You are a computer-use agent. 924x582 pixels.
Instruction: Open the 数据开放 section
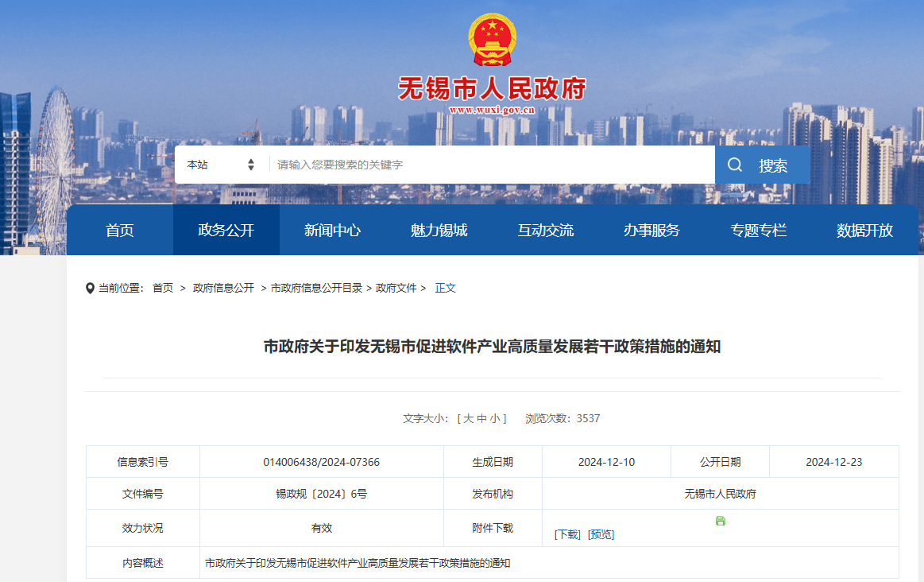864,231
